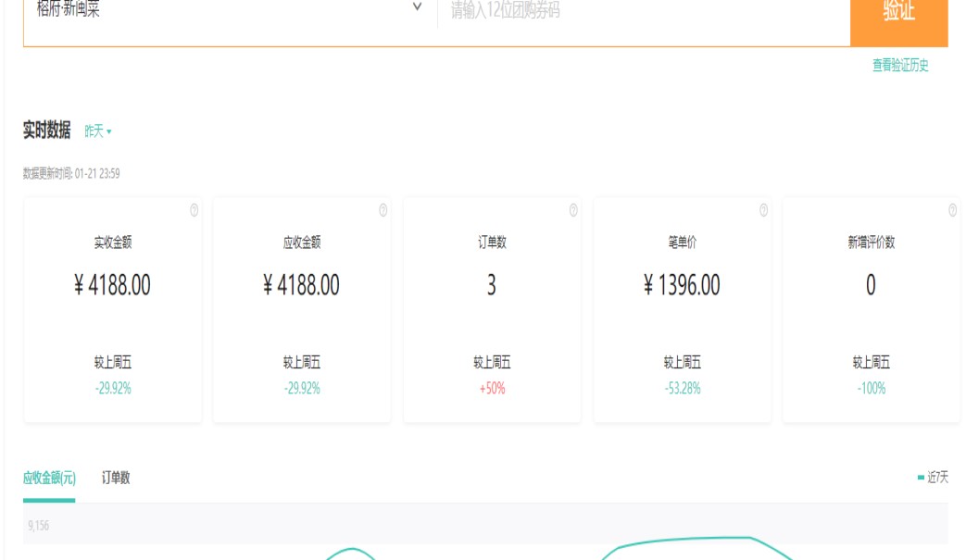Click the -53.28% change under 笔单价
Screen dimensions: 966x560
[682, 389]
